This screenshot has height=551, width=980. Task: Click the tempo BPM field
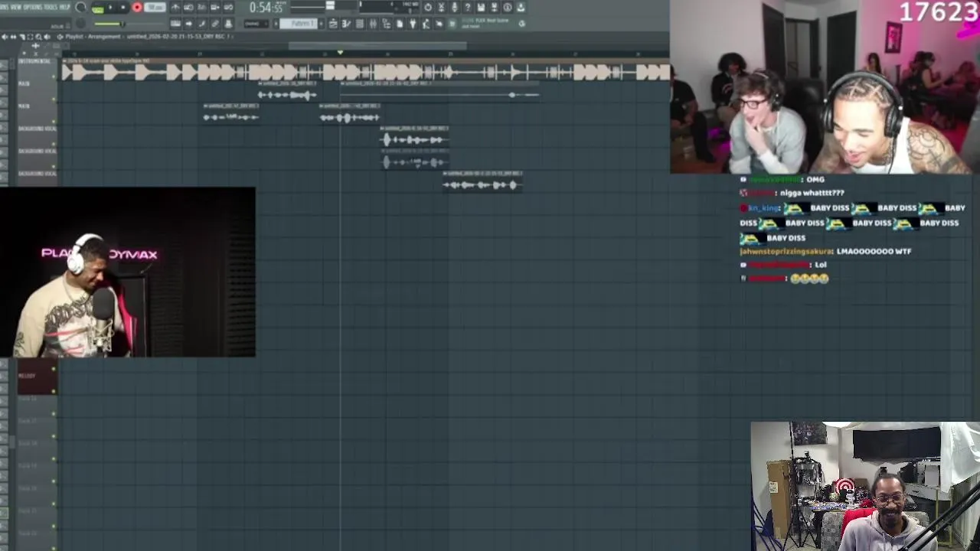(x=155, y=8)
